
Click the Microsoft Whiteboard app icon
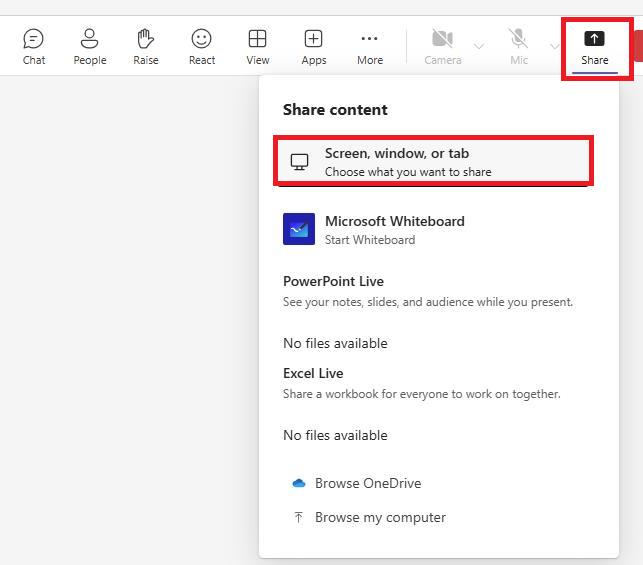pos(299,229)
